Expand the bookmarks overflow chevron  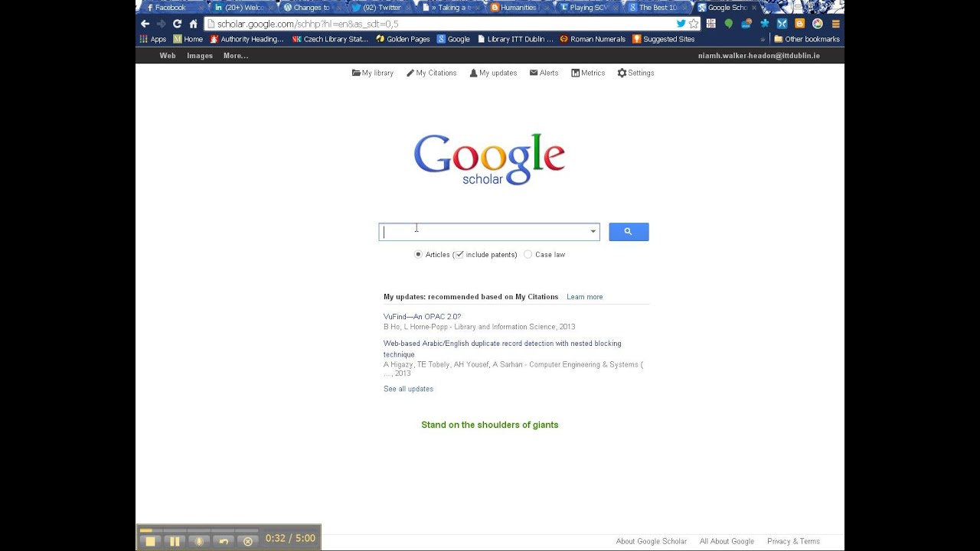763,39
